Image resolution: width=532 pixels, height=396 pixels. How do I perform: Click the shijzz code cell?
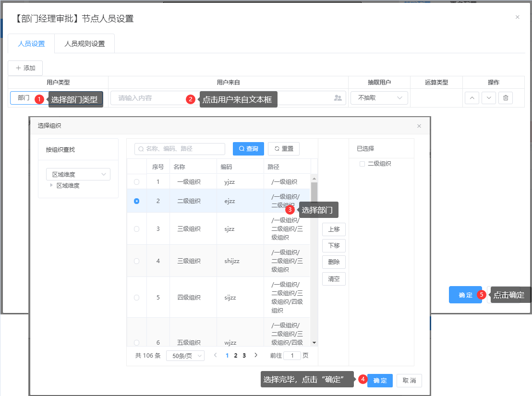click(241, 261)
